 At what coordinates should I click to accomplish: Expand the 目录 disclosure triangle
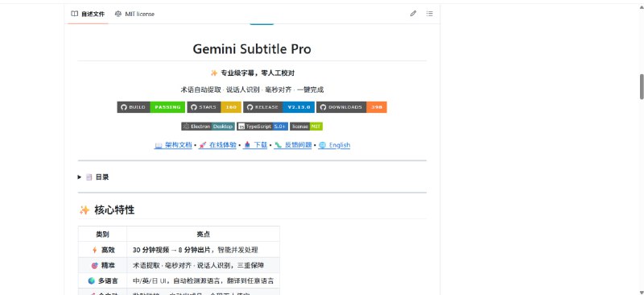pos(80,177)
